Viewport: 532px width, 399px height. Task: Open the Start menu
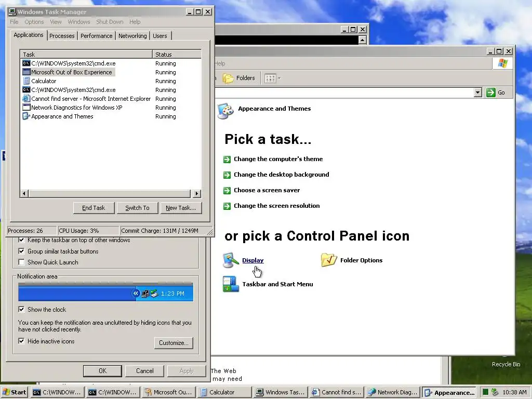[x=15, y=392]
